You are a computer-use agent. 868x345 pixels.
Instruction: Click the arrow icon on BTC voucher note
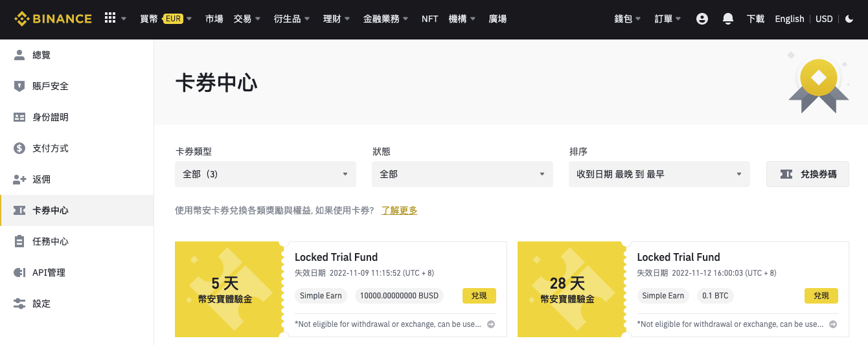point(834,324)
